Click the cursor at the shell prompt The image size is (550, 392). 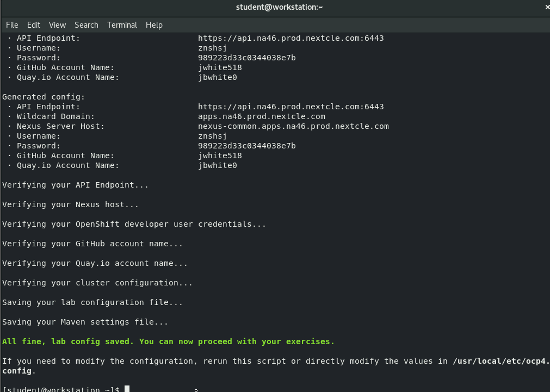pos(127,389)
